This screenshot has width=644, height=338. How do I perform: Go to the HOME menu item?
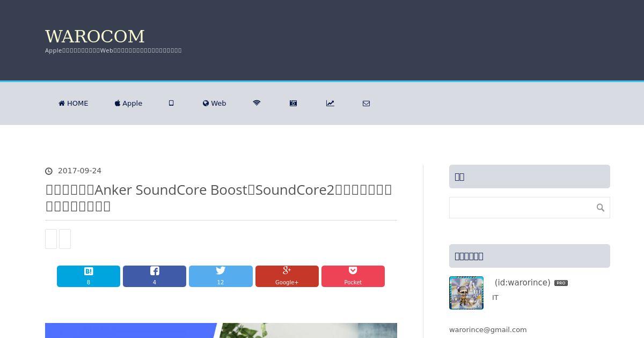[x=74, y=103]
